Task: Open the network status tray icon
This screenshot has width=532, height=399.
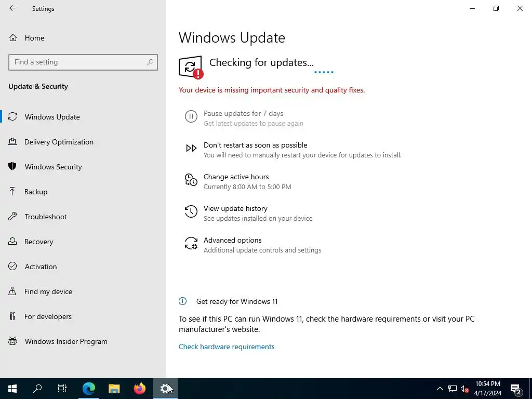Action: [x=453, y=389]
